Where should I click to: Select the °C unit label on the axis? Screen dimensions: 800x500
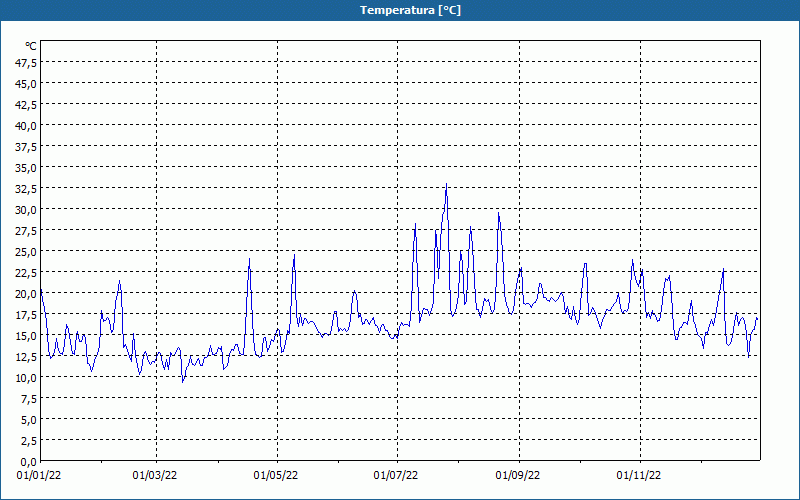(x=31, y=46)
